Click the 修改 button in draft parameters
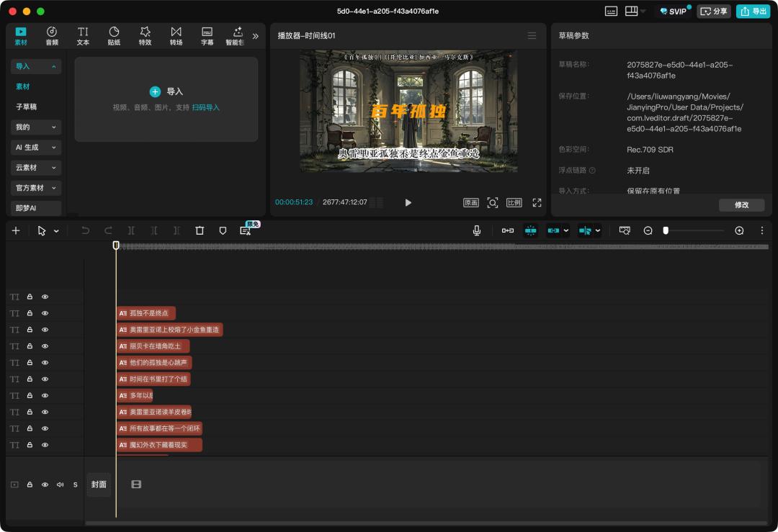The width and height of the screenshot is (778, 532). (x=741, y=205)
